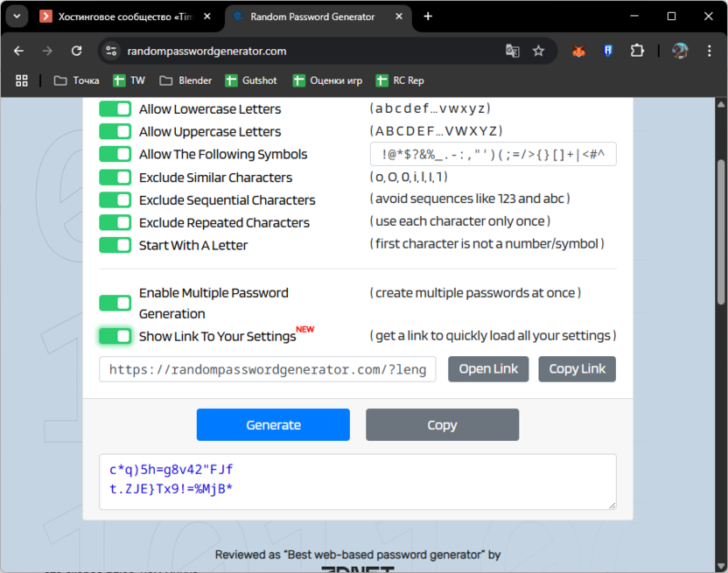Switch off Start With A Letter
Viewport: 728px width, 573px height.
pos(115,245)
